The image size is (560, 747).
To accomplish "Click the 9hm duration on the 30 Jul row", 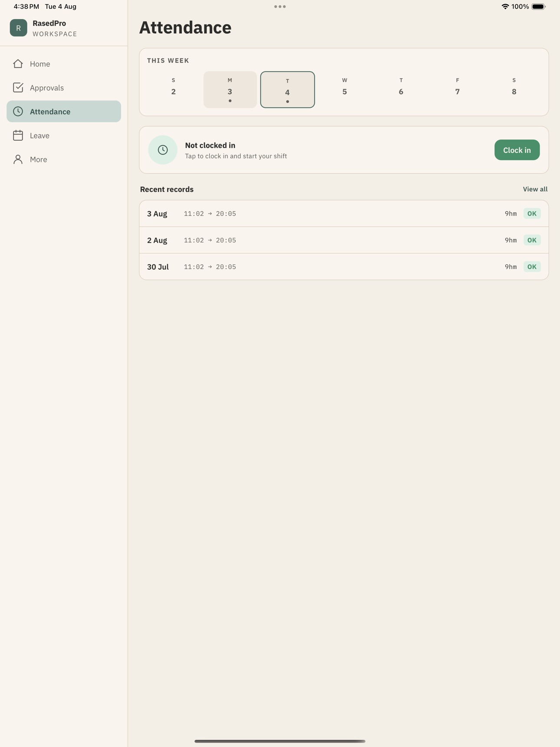I will (511, 267).
